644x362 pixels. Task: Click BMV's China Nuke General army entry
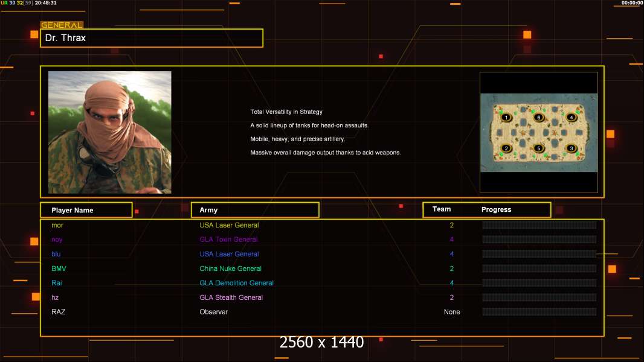click(230, 268)
